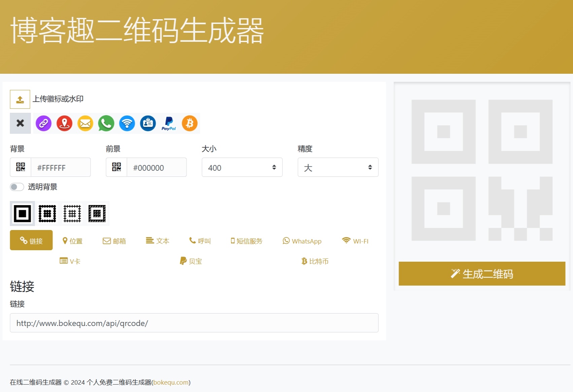Click the QR code preview image
Screen dimensions: 573x392
tap(482, 170)
